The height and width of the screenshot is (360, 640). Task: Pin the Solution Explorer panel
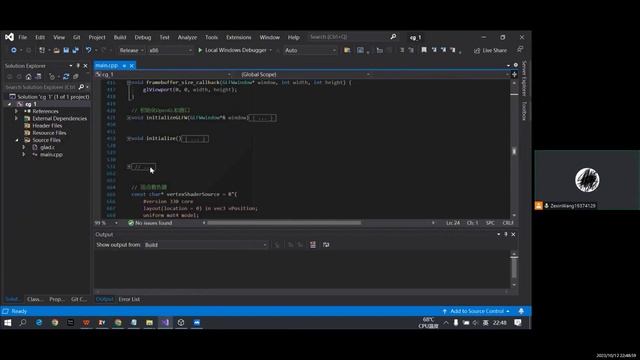point(78,66)
